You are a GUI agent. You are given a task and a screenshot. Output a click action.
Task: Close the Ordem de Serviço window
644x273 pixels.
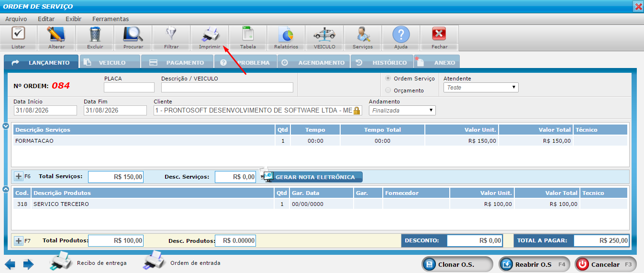(x=638, y=6)
